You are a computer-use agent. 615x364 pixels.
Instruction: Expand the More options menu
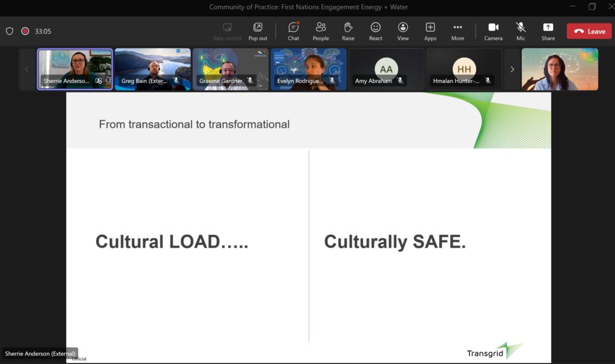pos(458,31)
